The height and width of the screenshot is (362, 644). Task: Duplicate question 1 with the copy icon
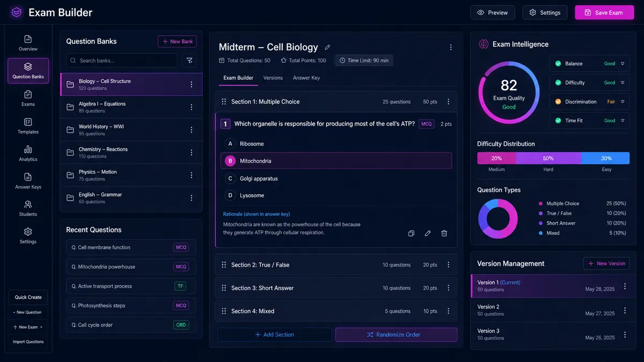coord(411,233)
